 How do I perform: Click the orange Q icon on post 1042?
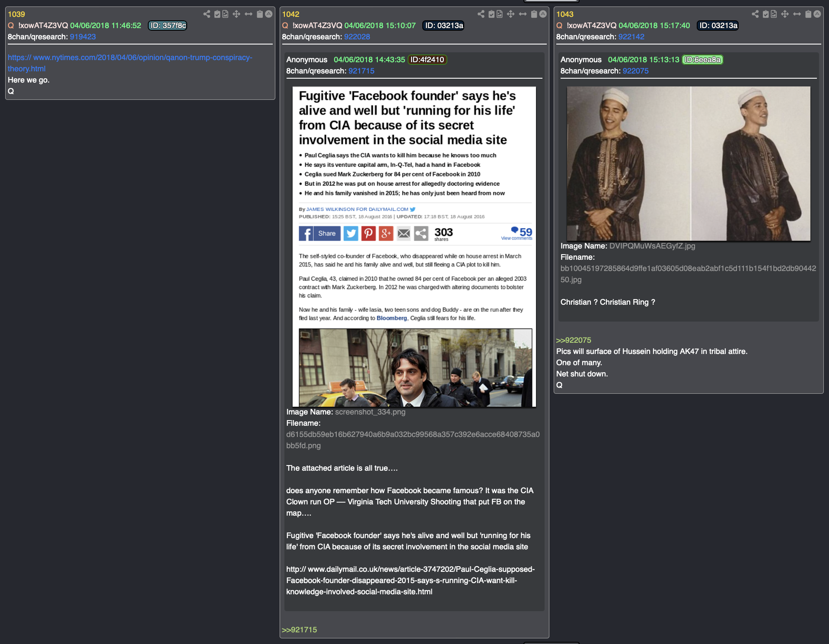tap(285, 26)
